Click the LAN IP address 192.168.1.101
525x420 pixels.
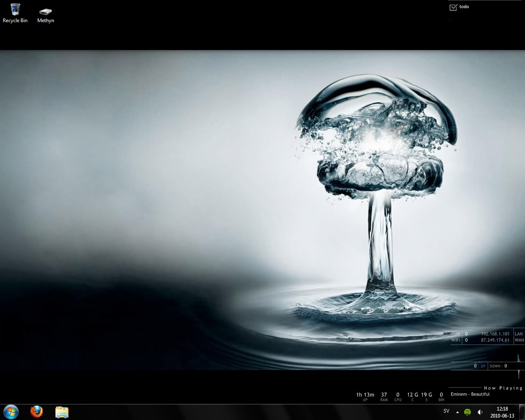tap(495, 334)
